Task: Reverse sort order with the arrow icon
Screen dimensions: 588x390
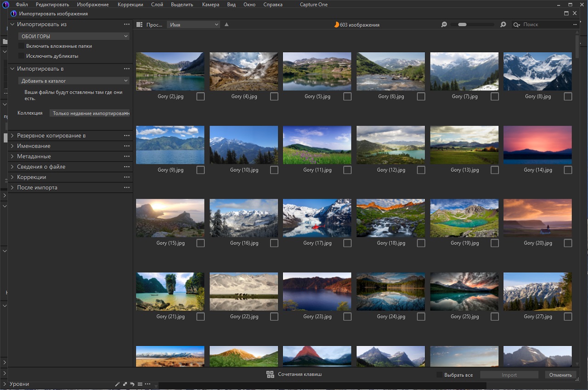Action: coord(226,25)
